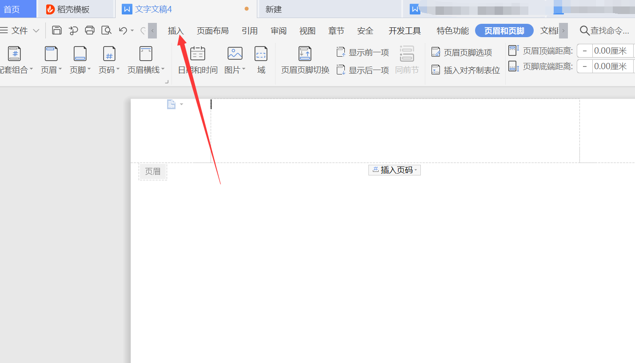Open the 新建 new document tab
Viewport: 635px width, 363px height.
tap(330, 9)
